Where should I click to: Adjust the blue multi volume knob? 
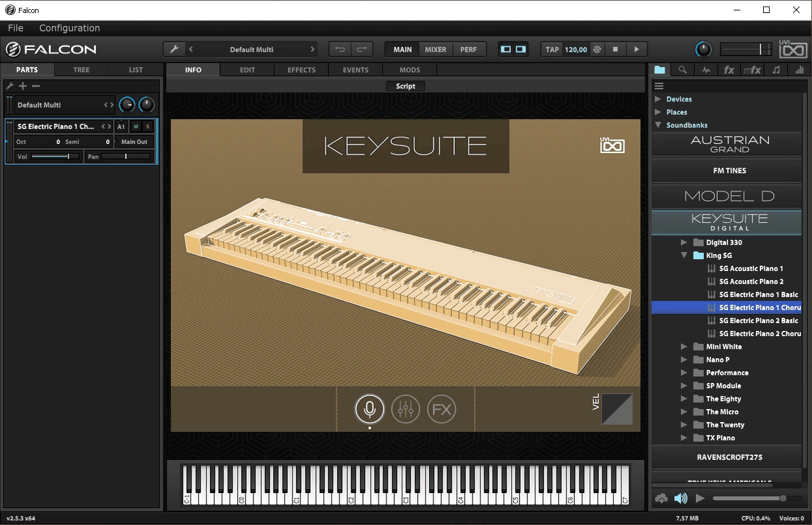127,105
